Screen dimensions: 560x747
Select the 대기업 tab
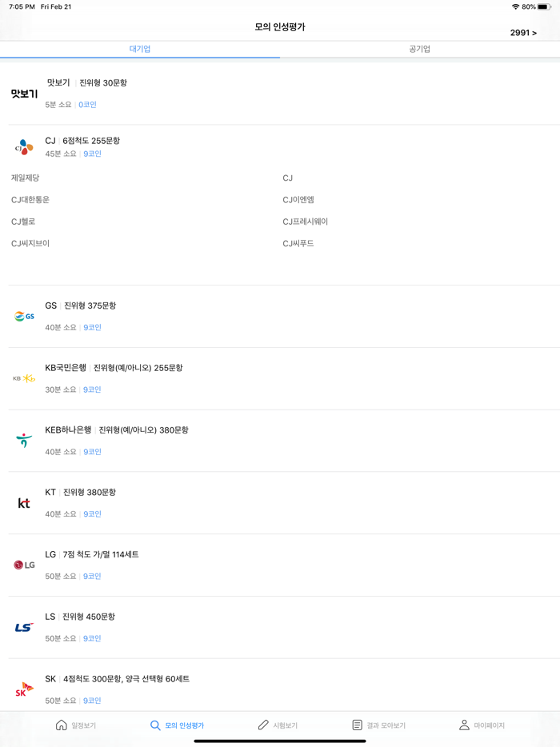[140, 49]
